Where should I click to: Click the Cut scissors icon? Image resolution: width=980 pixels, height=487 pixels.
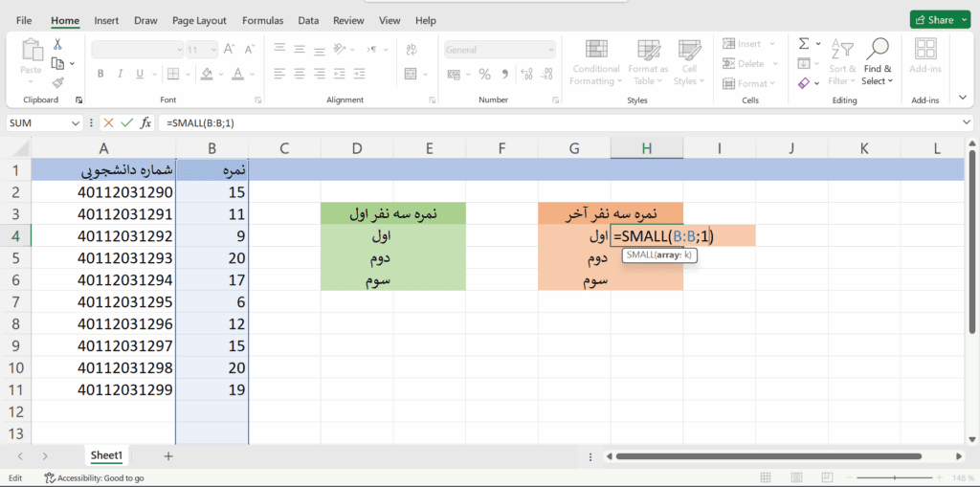57,44
